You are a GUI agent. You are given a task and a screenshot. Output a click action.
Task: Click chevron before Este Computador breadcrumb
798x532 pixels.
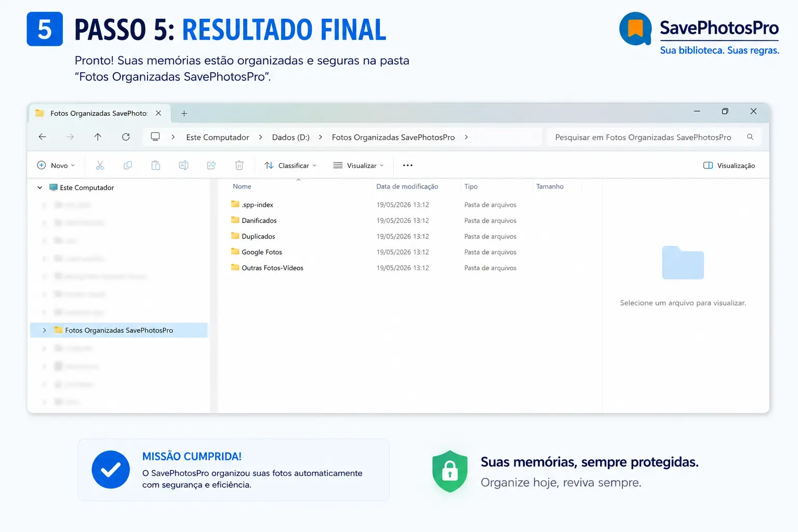(173, 137)
